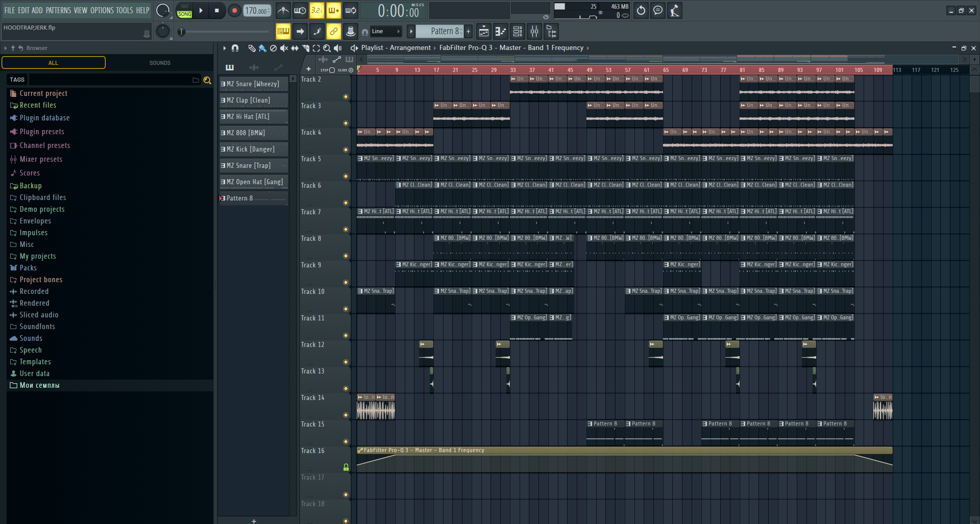Expand the Packs folder in browser
The height and width of the screenshot is (524, 980).
(28, 268)
